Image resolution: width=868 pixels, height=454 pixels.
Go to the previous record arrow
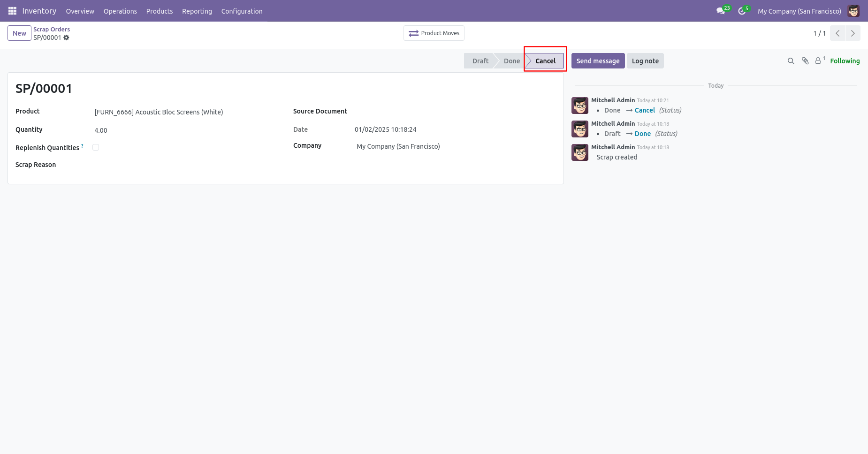click(x=838, y=33)
